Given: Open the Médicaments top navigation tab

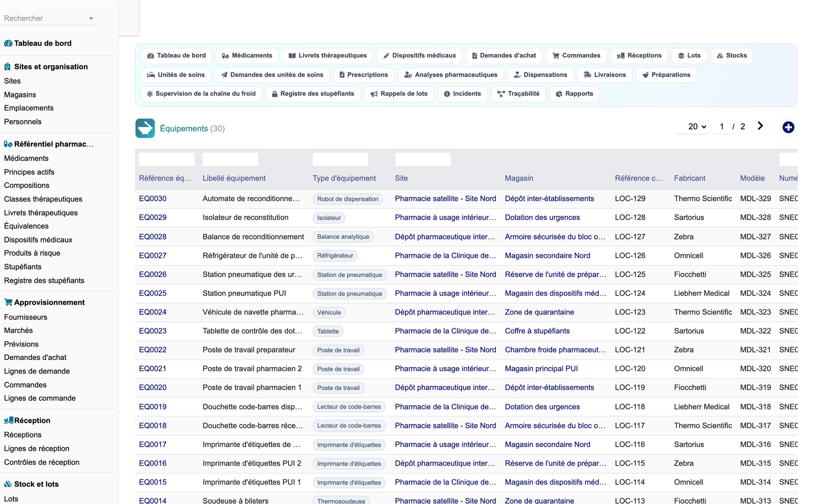Looking at the screenshot, I should pos(248,56).
